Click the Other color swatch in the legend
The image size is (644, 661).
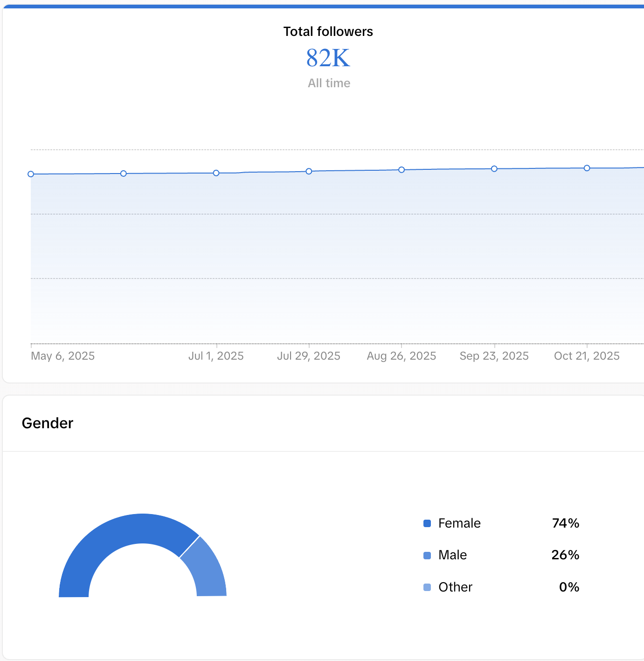pos(427,587)
